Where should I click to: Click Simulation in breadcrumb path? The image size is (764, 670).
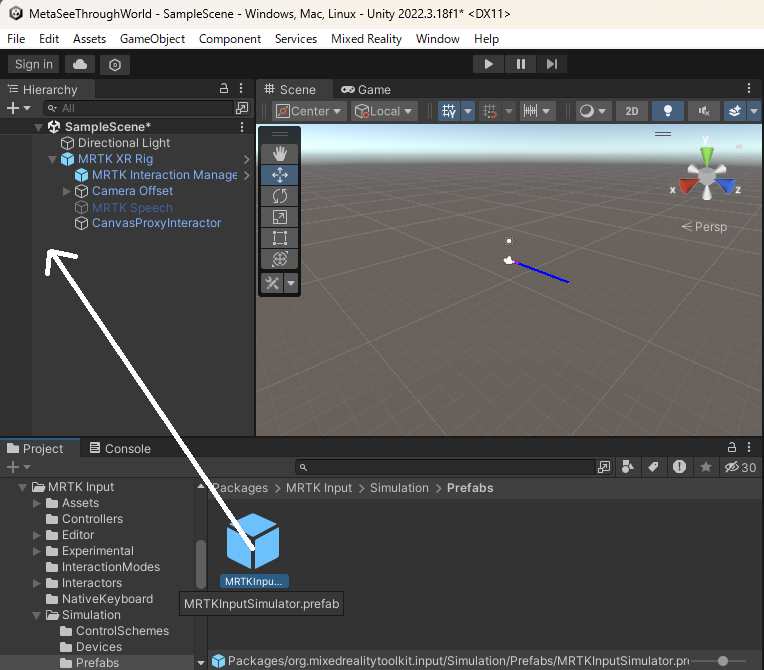(399, 488)
